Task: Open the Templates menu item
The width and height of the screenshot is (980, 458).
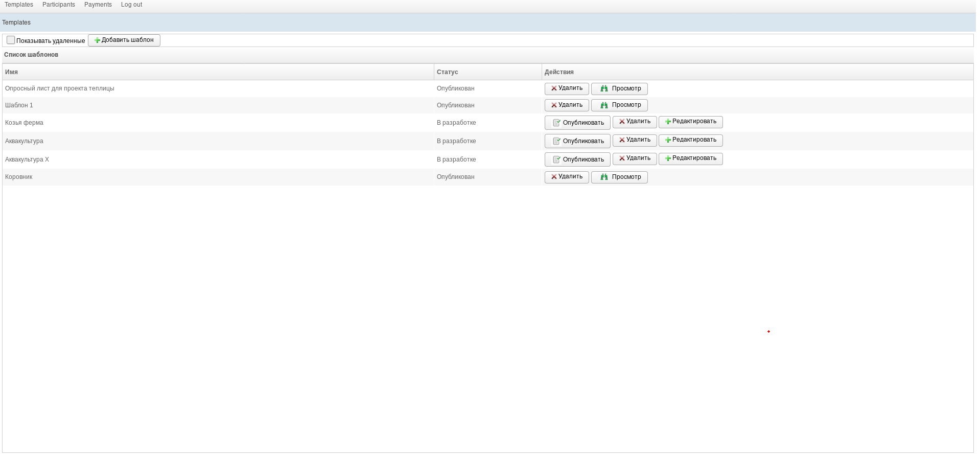Action: (19, 5)
